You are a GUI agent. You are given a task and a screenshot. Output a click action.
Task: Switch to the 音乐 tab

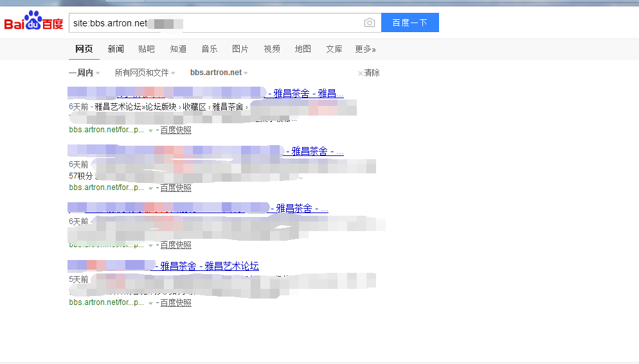210,49
